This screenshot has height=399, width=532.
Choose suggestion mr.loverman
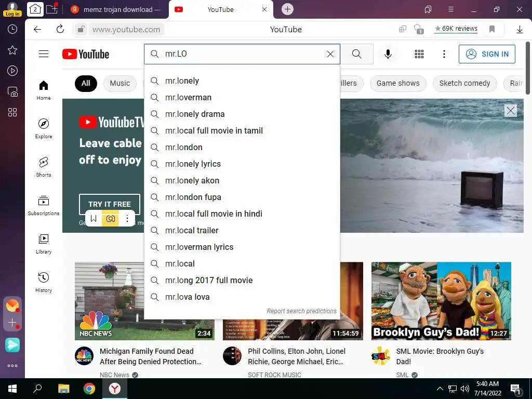pyautogui.click(x=242, y=97)
